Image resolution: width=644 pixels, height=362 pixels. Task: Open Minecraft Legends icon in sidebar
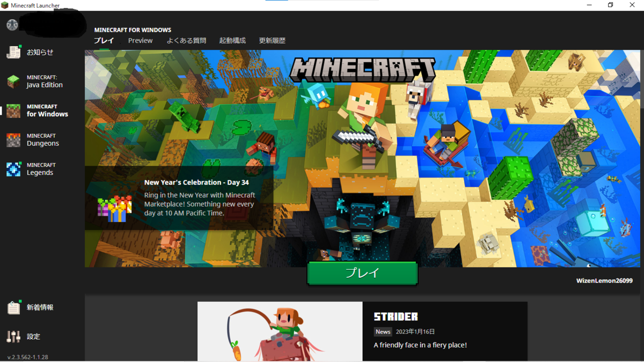pyautogui.click(x=13, y=169)
